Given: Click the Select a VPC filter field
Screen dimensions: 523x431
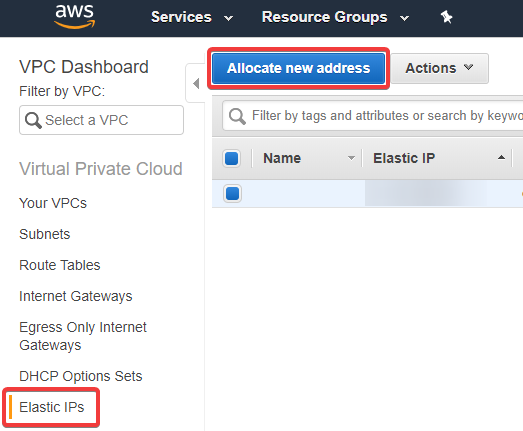Looking at the screenshot, I should point(101,120).
